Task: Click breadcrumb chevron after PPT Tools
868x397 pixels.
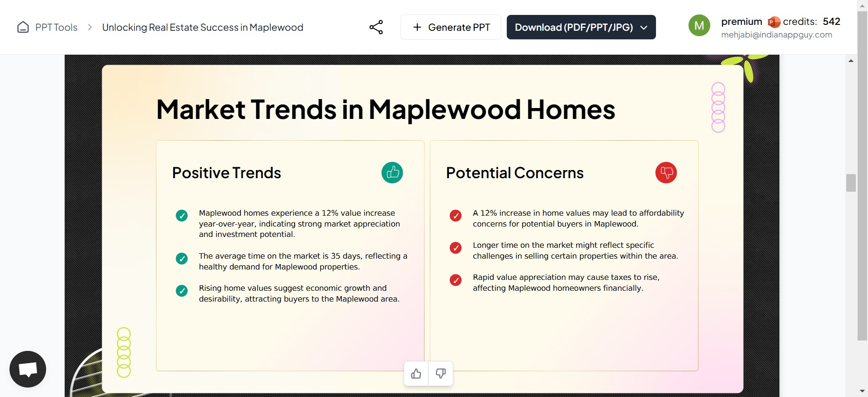Action: [90, 28]
